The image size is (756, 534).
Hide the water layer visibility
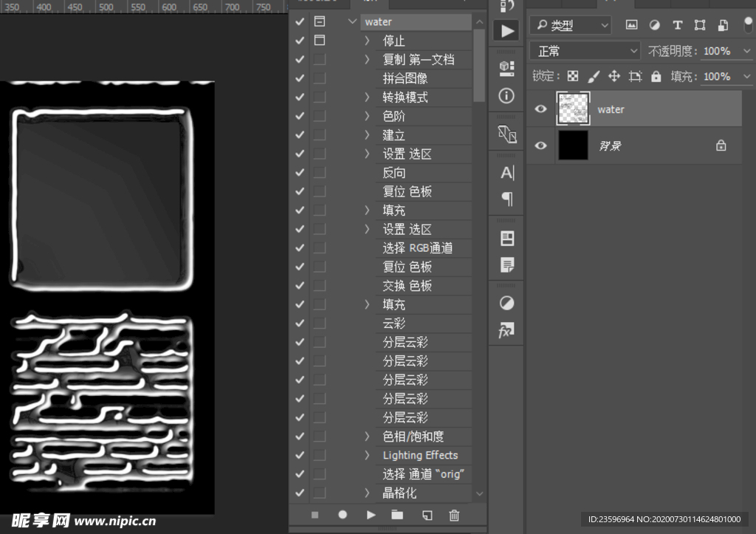tap(540, 109)
